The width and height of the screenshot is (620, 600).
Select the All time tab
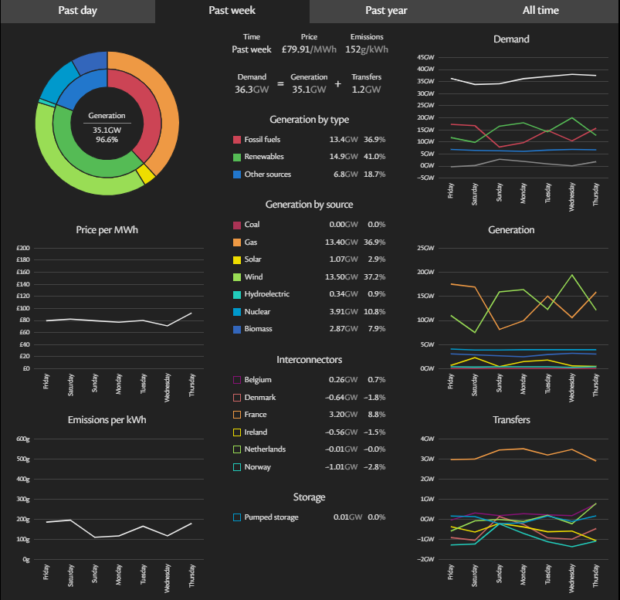(542, 11)
